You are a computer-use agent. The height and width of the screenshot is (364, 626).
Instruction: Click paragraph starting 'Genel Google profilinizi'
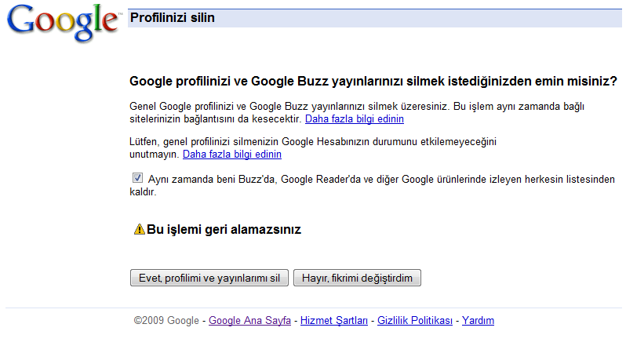356,112
